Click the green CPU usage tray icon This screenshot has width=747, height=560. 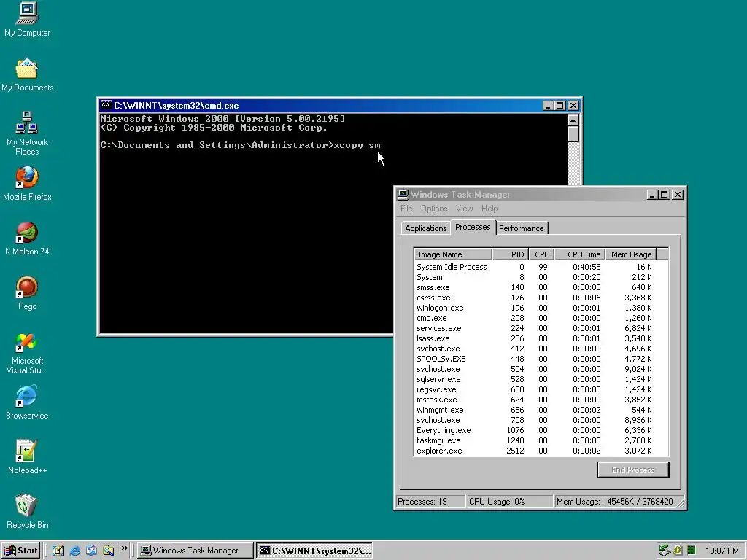tap(692, 551)
